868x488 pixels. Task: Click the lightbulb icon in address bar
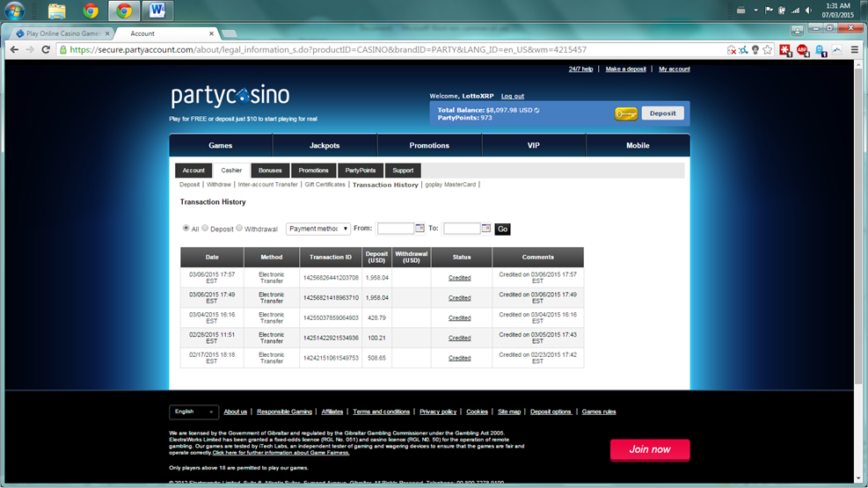(x=755, y=50)
